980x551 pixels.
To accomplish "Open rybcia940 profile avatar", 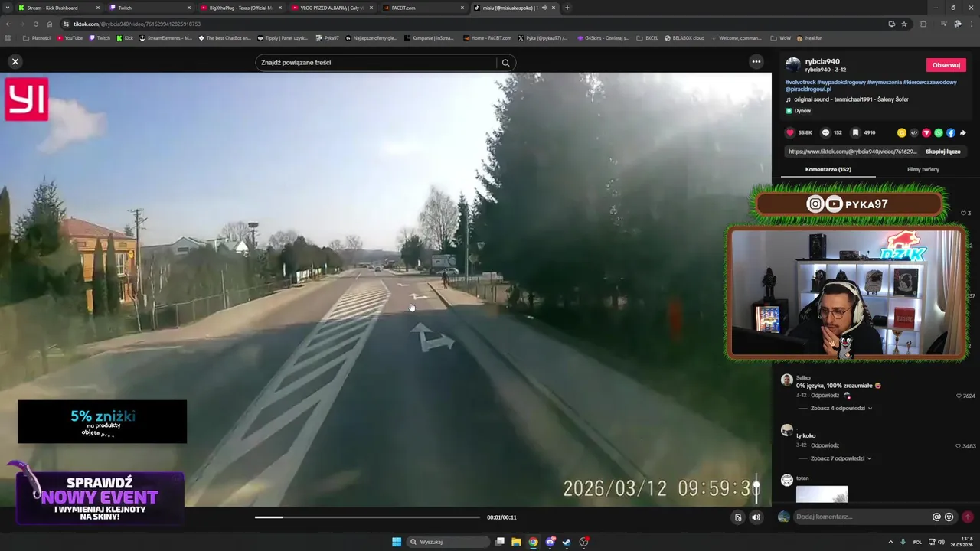I will click(792, 65).
